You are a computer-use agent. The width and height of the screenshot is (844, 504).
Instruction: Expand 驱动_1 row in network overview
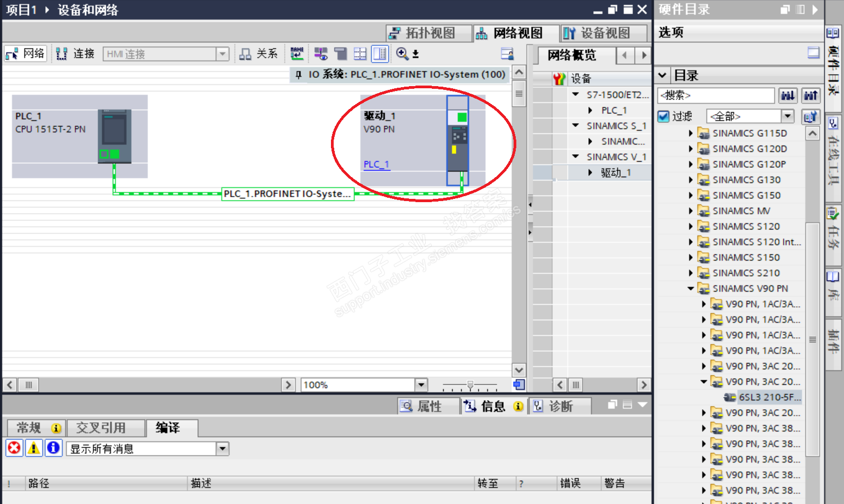(590, 173)
